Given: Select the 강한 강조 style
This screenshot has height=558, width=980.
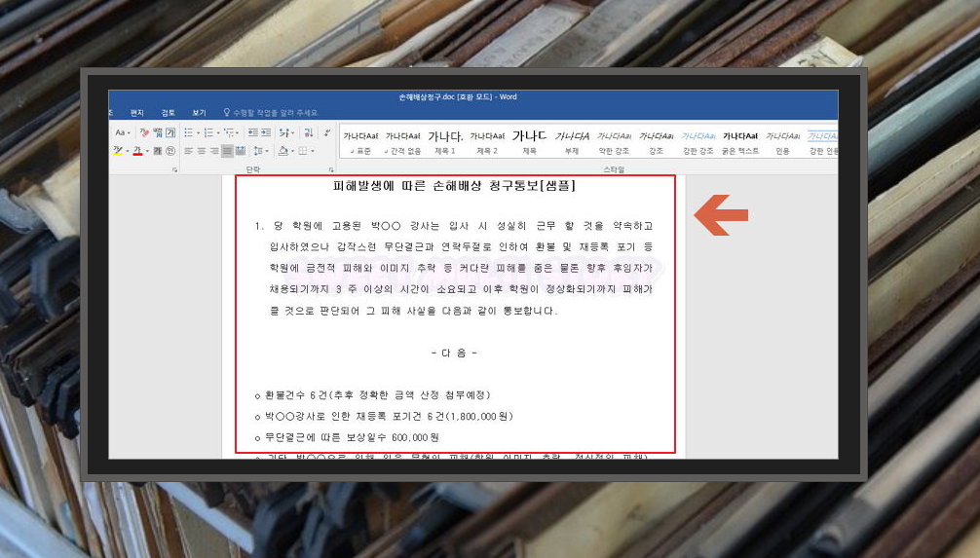Looking at the screenshot, I should point(698,143).
